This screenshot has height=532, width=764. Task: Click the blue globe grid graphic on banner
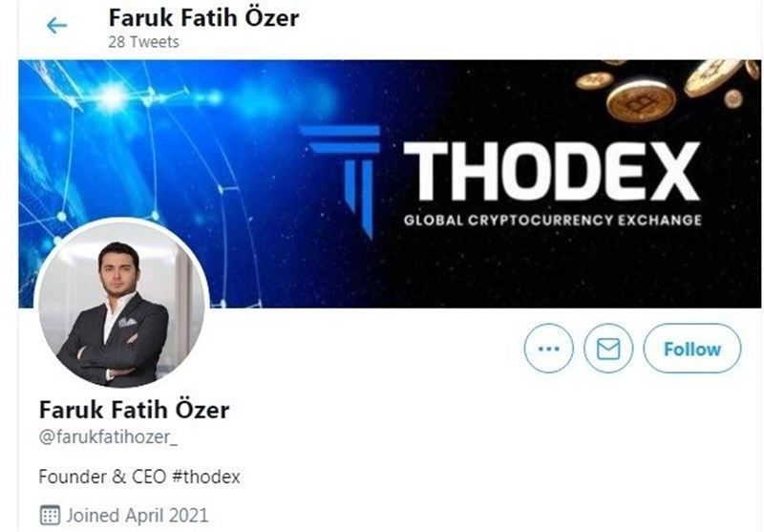coord(141,181)
